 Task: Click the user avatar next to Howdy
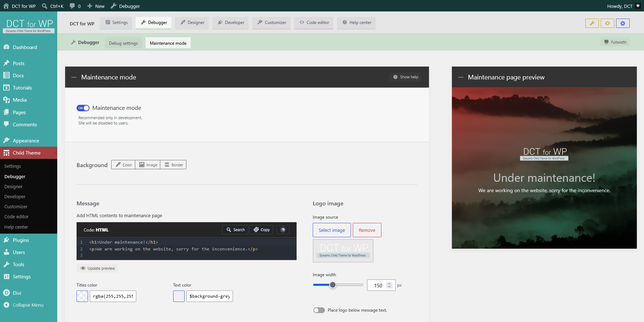tap(638, 6)
